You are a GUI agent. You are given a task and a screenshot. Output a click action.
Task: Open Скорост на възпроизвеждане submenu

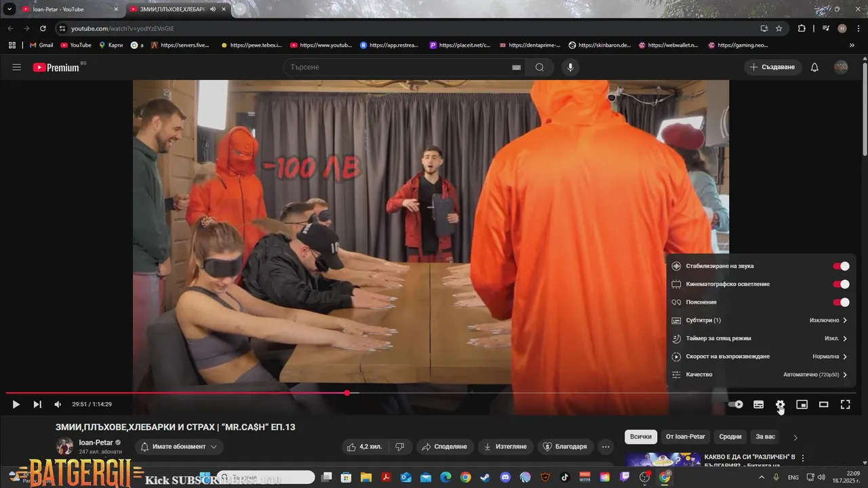pyautogui.click(x=761, y=357)
